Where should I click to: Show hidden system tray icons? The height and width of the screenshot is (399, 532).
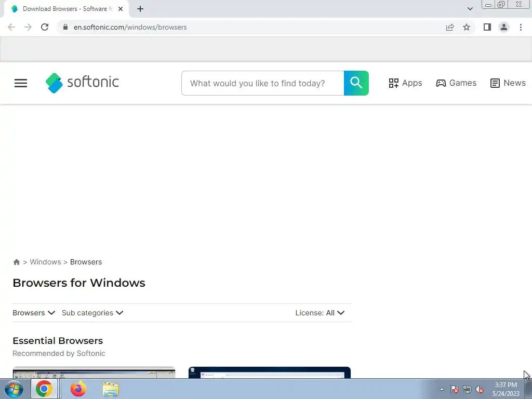[x=442, y=389]
